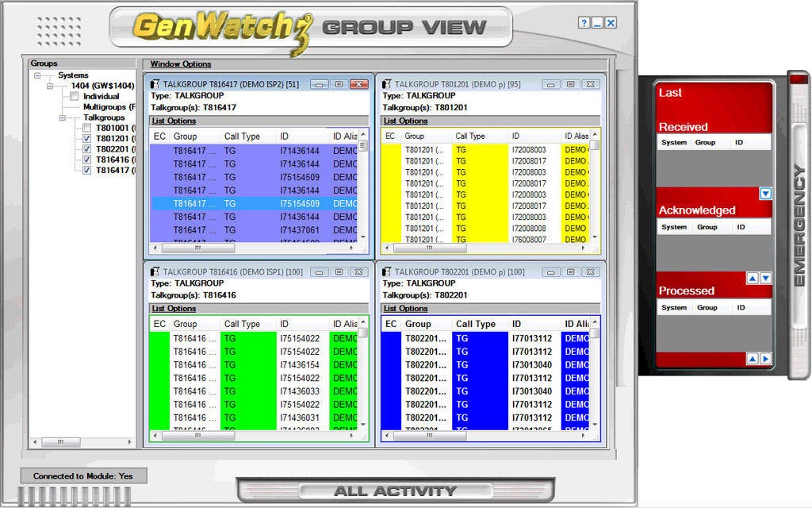The image size is (812, 508).
Task: Collapse the 1404 (GW$1404) node
Action: [x=49, y=86]
